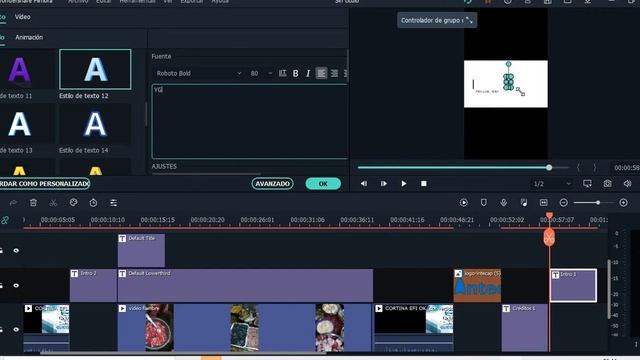Open the adjust settings sliders icon
640x360 pixels.
113,202
